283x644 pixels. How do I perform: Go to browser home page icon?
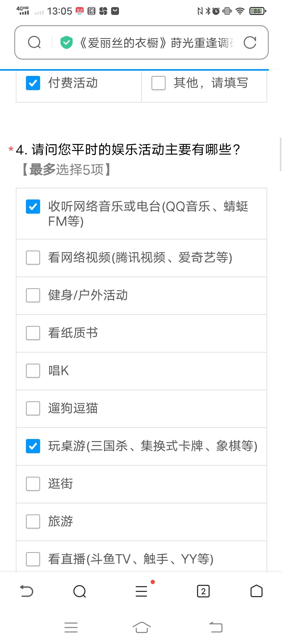pos(257,591)
